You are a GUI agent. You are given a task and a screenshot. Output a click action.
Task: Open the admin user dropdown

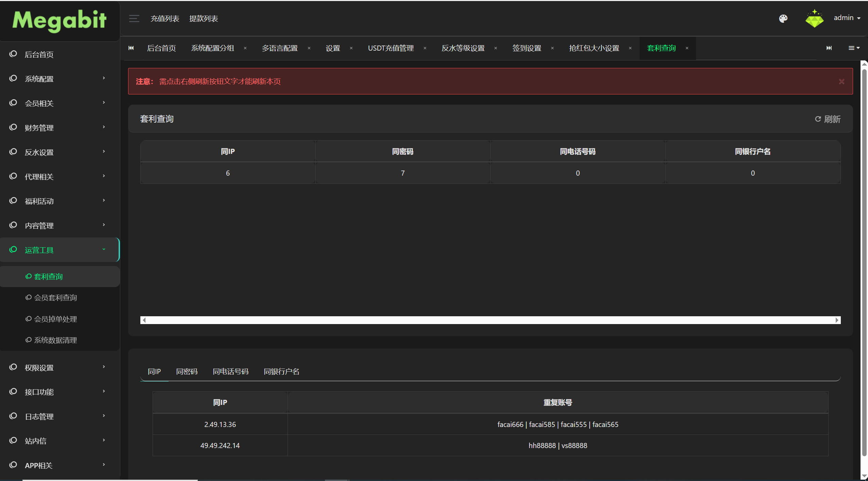click(x=847, y=18)
